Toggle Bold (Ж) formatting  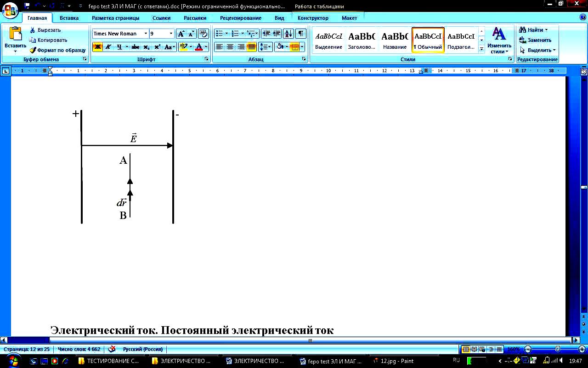[97, 47]
